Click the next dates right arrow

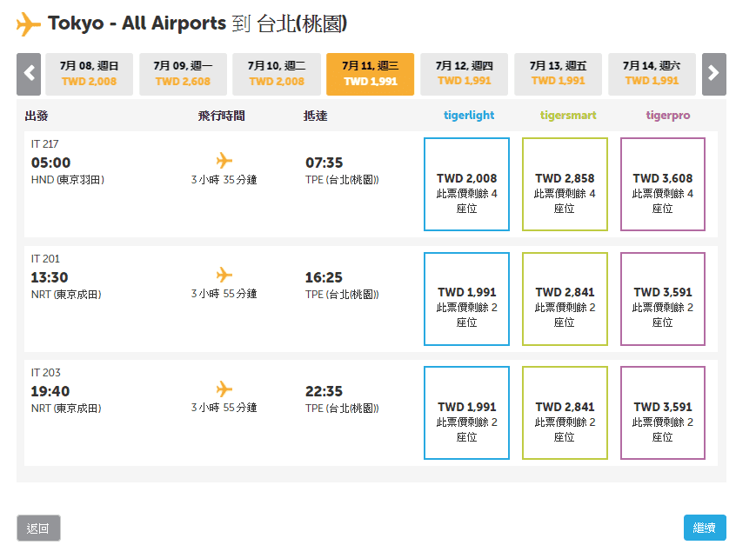coord(713,74)
